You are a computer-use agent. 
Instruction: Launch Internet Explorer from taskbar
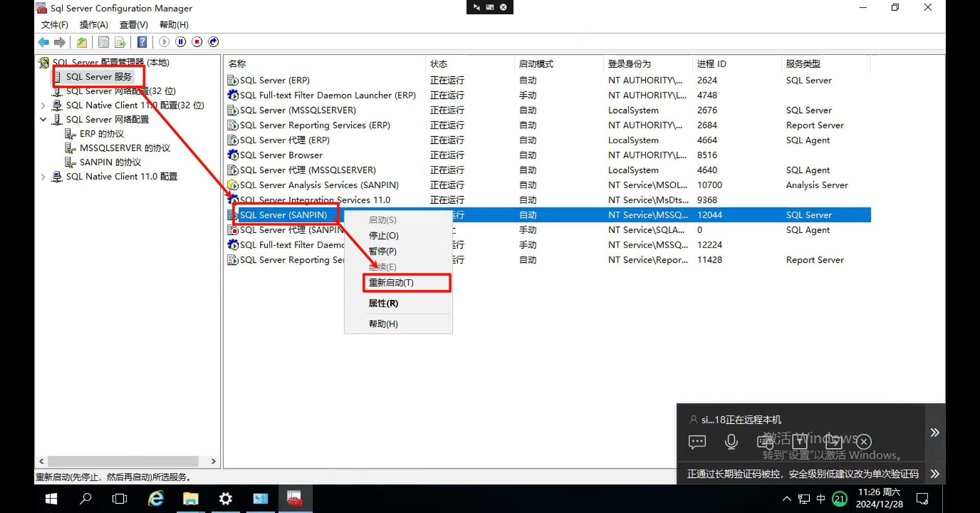tap(156, 499)
